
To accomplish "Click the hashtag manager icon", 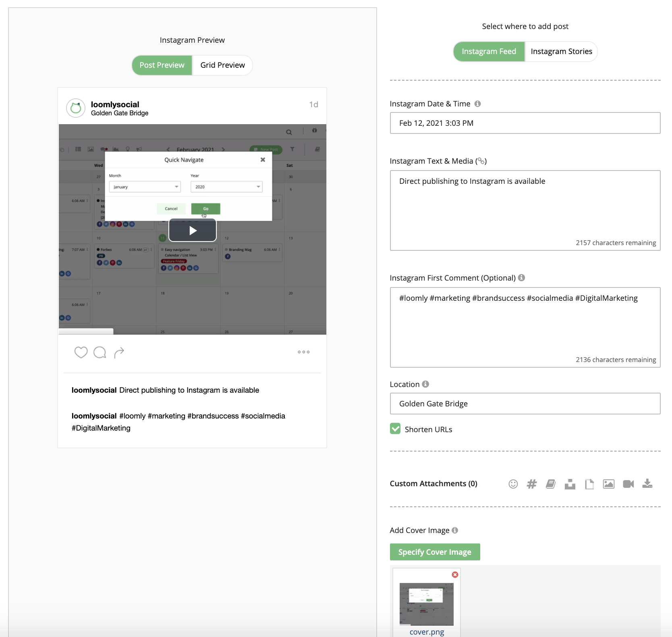I will click(532, 484).
